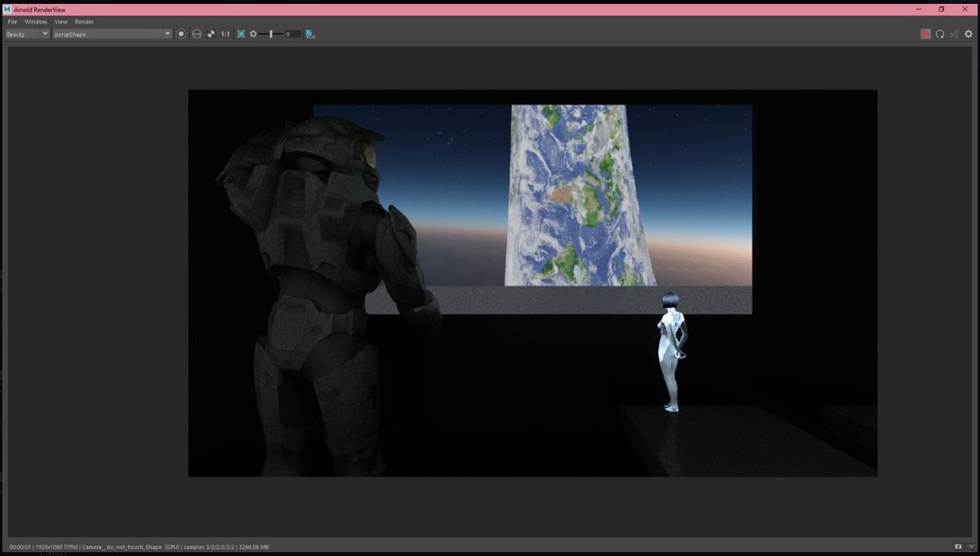
Task: Adjust the exposure slider handle
Action: [271, 34]
